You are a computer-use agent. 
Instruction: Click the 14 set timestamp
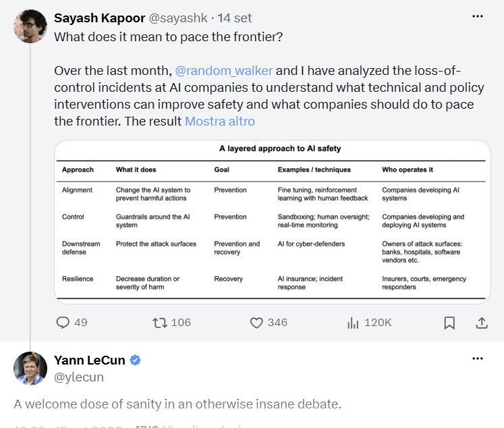coord(235,18)
